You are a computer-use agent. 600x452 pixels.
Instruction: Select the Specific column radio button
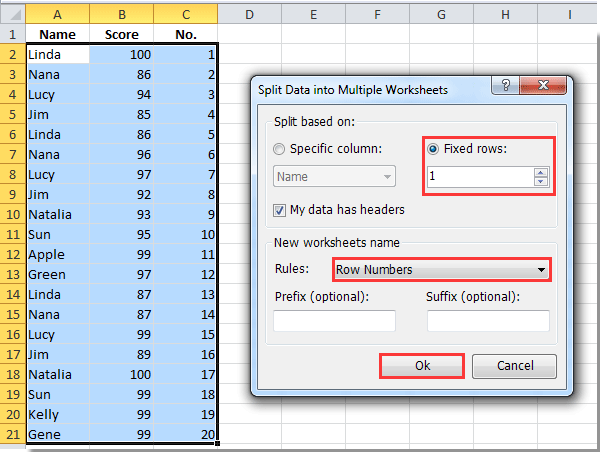tap(281, 150)
